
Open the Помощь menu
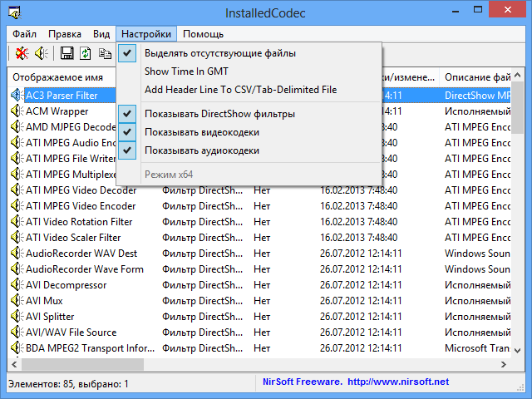coord(203,34)
